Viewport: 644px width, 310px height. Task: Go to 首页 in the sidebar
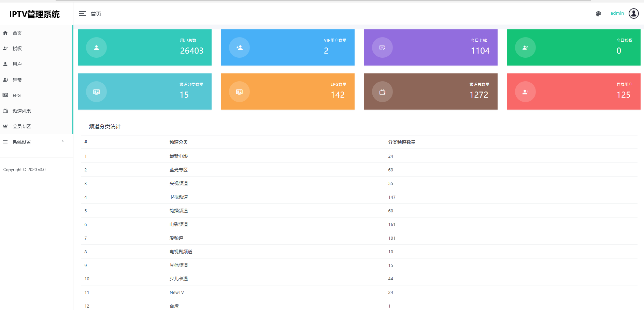click(x=17, y=33)
